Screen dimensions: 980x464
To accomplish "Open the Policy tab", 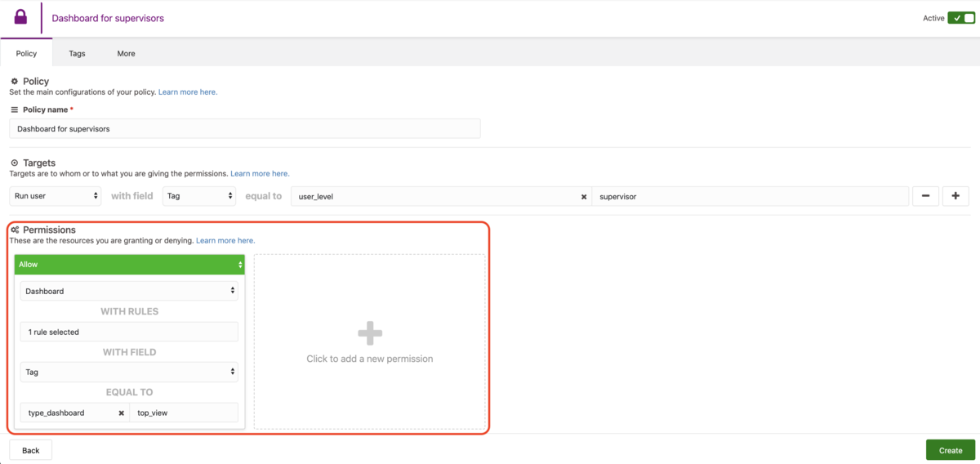I will 26,53.
